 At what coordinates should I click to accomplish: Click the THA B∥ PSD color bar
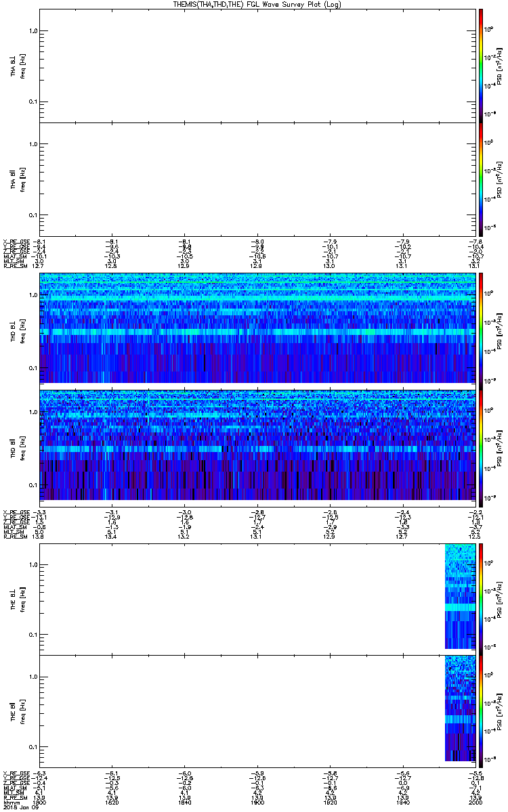(480, 179)
